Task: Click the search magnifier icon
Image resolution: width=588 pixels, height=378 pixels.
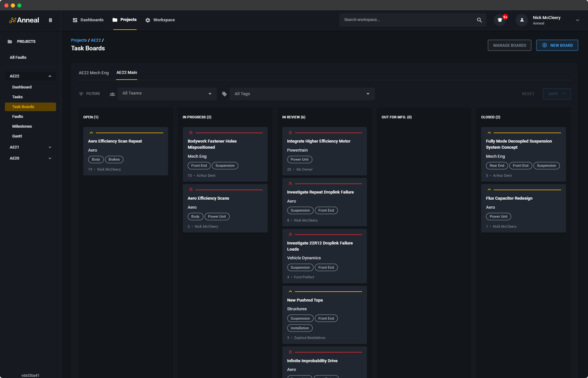Action: tap(479, 20)
